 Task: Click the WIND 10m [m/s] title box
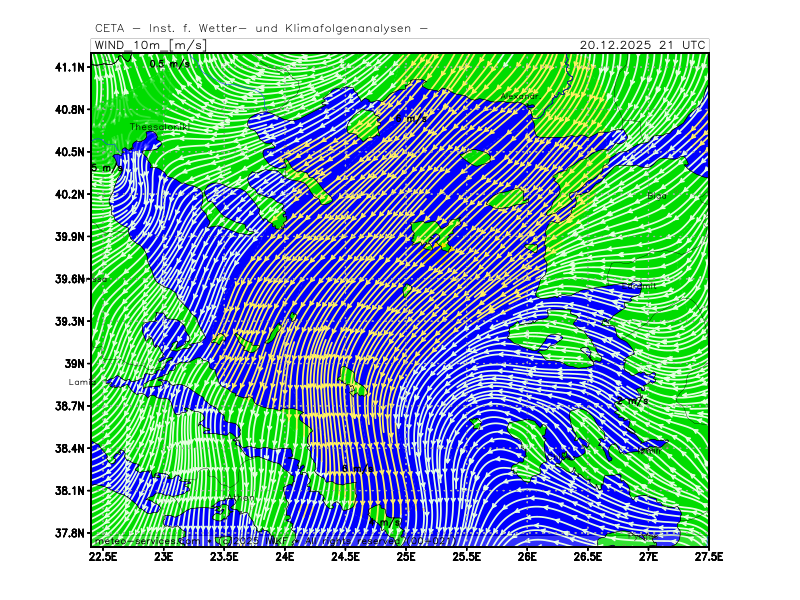[150, 45]
